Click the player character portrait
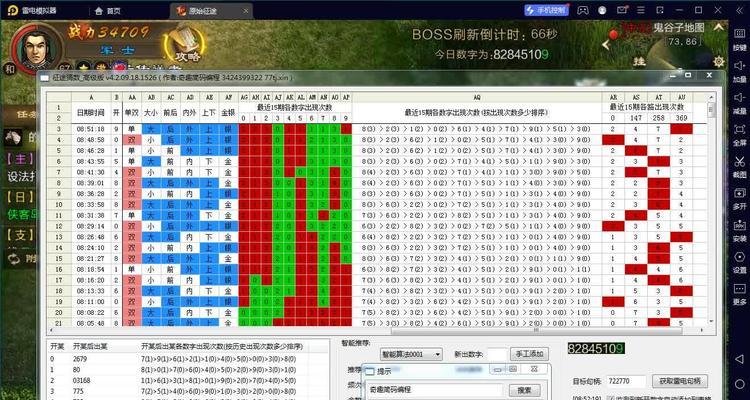The image size is (750, 400). pyautogui.click(x=36, y=48)
